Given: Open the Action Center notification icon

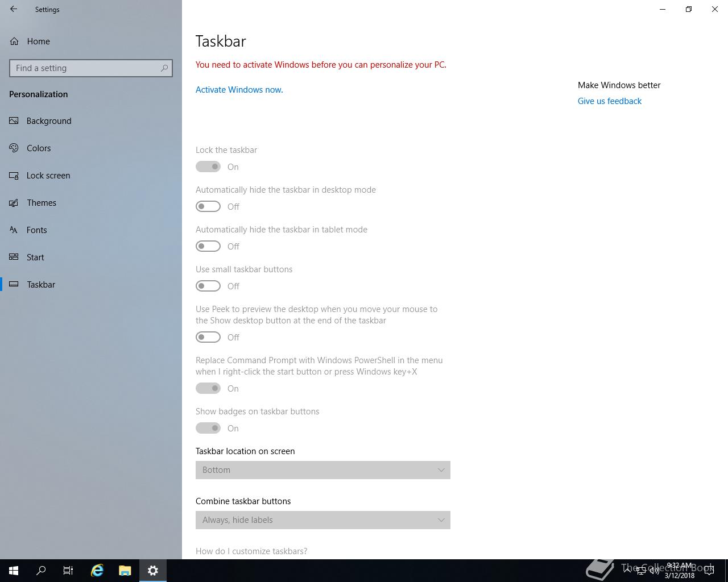Looking at the screenshot, I should pos(709,571).
